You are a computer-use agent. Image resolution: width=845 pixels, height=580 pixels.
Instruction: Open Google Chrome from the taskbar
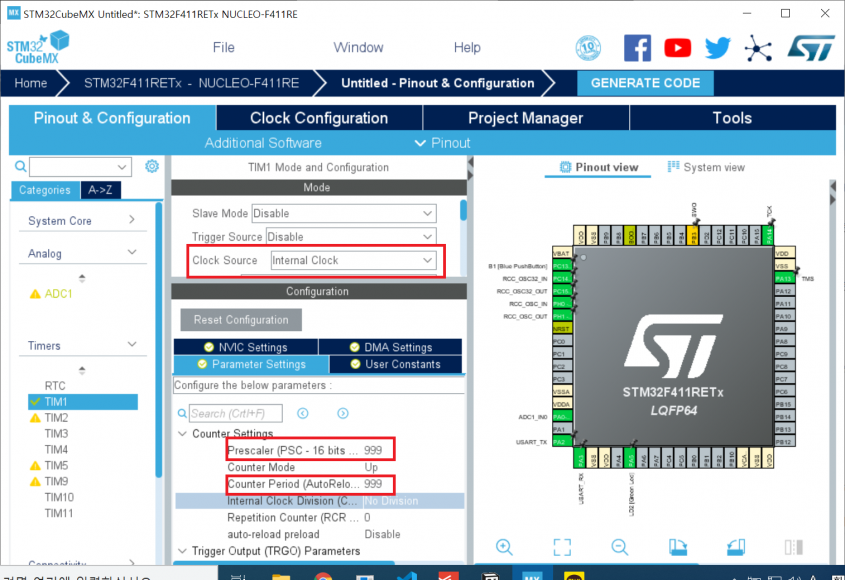point(323,576)
